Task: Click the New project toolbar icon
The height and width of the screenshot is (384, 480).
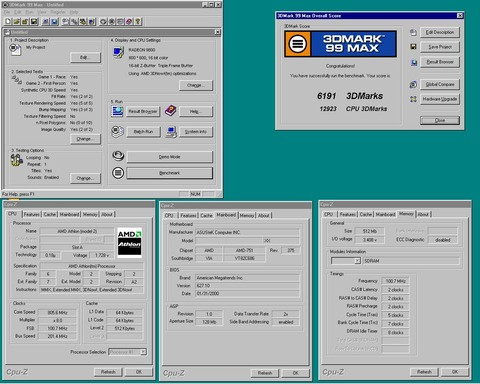Action: click(8, 21)
